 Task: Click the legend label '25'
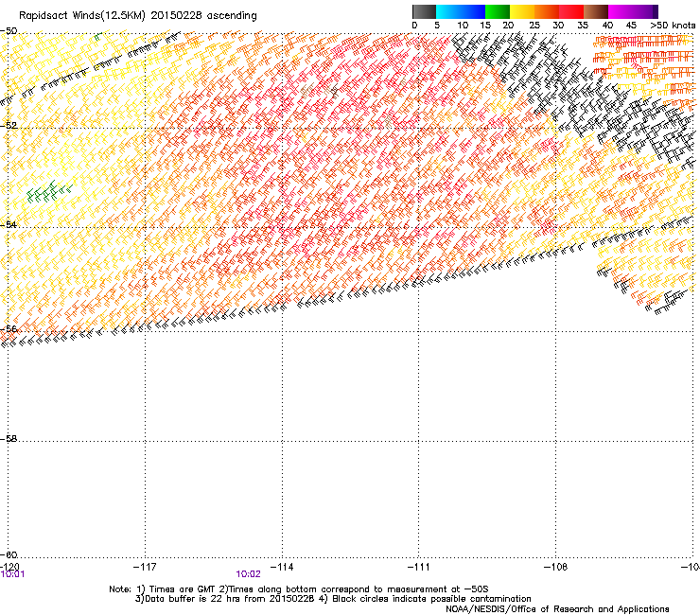(x=534, y=26)
